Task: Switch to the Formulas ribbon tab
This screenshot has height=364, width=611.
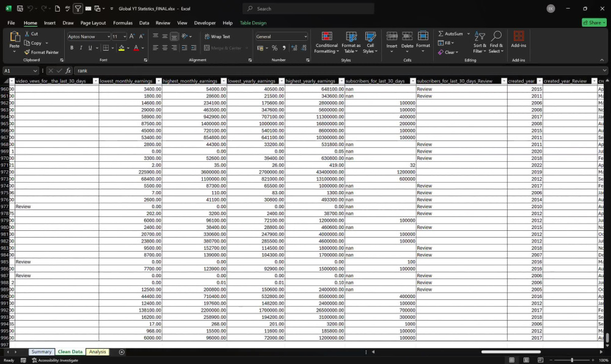Action: point(123,23)
